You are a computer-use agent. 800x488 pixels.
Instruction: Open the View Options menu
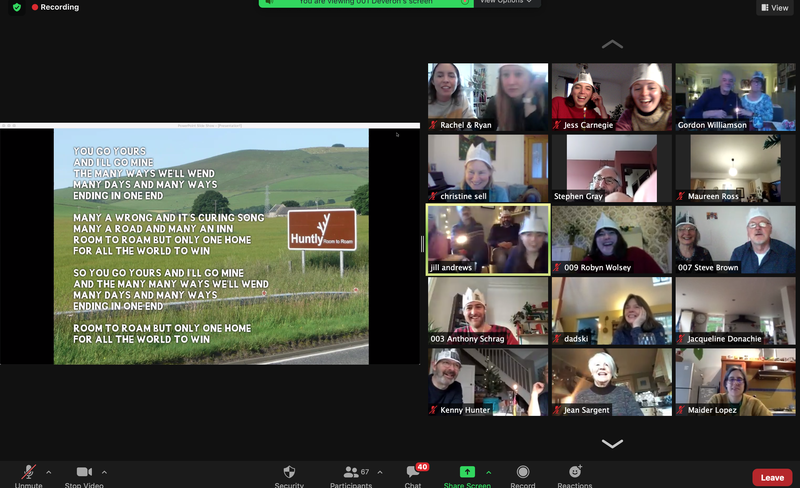tap(506, 2)
